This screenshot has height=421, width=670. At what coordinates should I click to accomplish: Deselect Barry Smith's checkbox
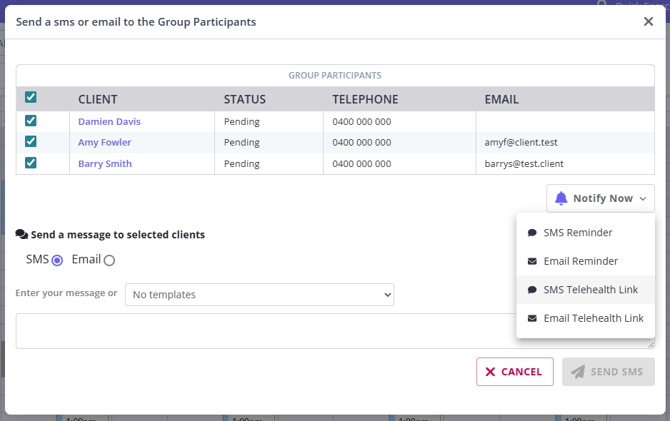(x=31, y=163)
